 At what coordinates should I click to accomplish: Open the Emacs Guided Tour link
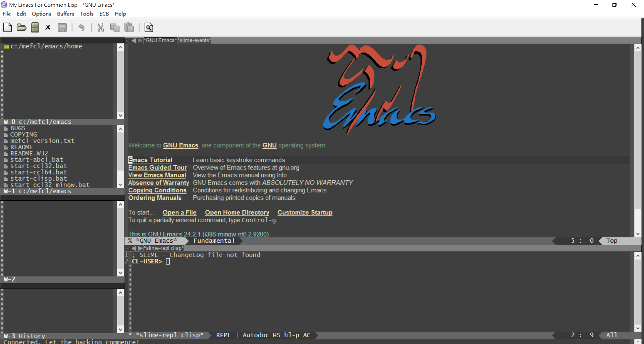(158, 167)
